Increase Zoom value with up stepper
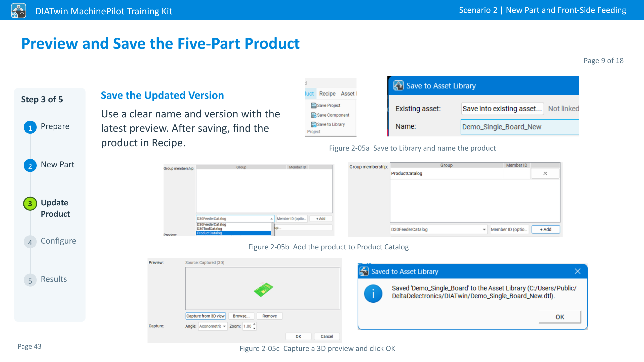This screenshot has height=362, width=644. pos(254,324)
